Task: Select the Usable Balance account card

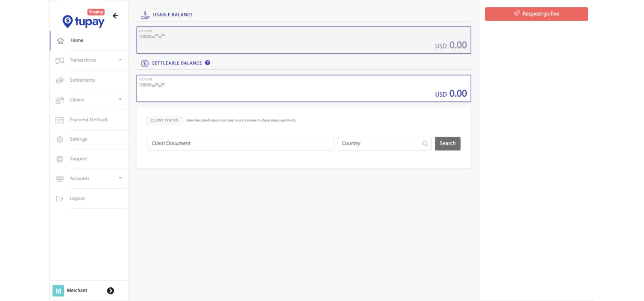Action: click(x=304, y=40)
